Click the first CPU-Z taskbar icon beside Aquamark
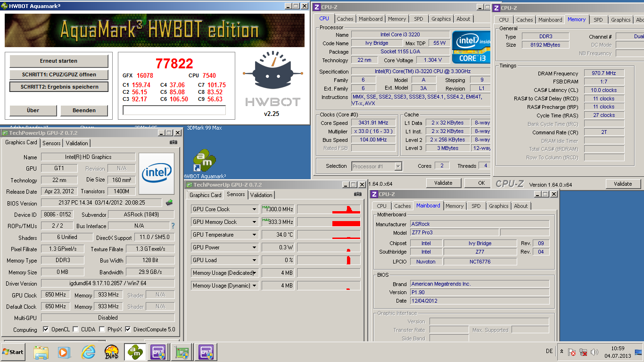 158,352
